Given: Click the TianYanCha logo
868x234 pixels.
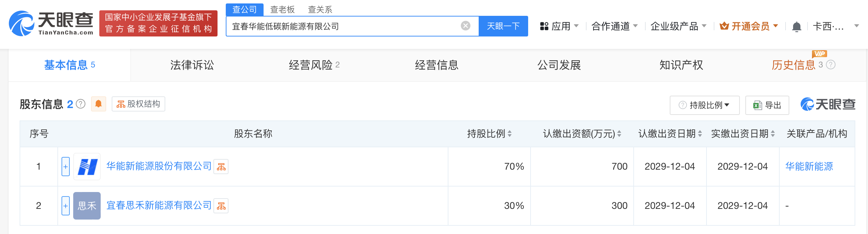Looking at the screenshot, I should click(51, 23).
